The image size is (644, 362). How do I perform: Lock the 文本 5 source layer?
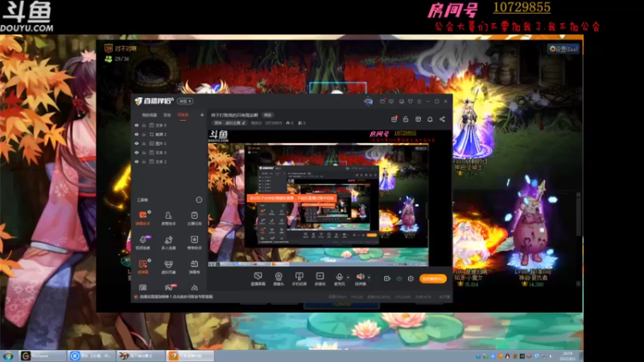144,125
